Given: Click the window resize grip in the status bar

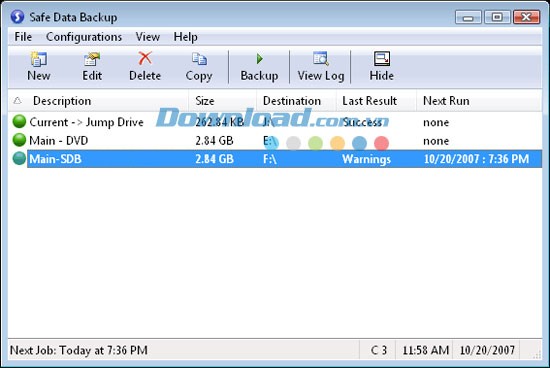Looking at the screenshot, I should [x=536, y=355].
